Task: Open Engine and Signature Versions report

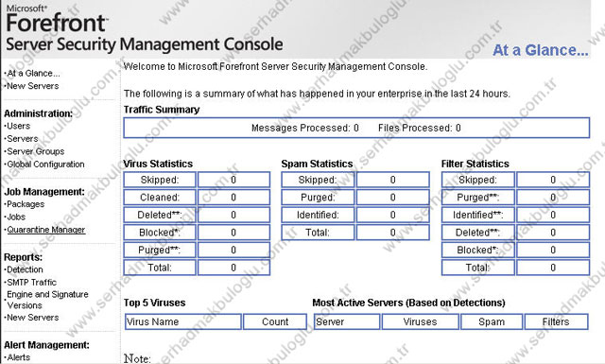Action: pos(47,300)
